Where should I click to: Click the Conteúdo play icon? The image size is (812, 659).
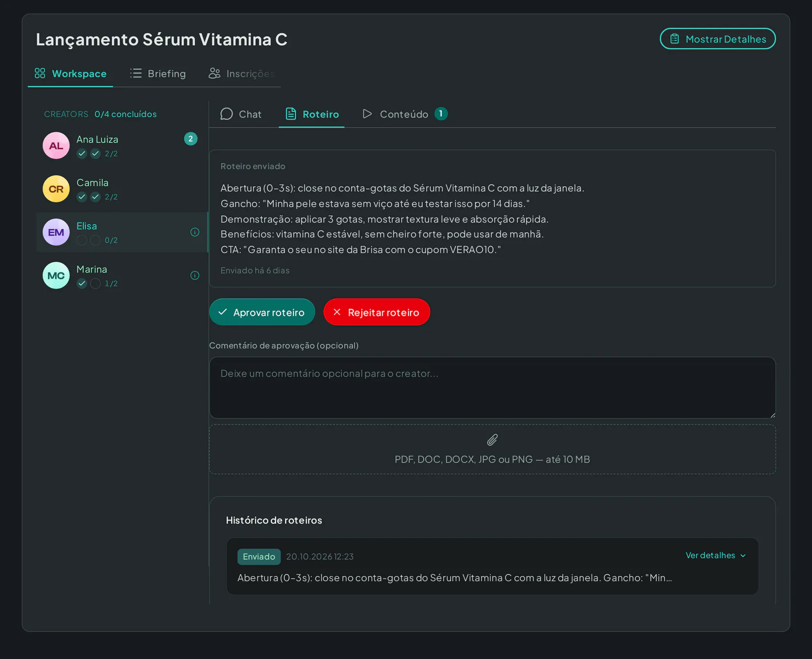coord(367,114)
